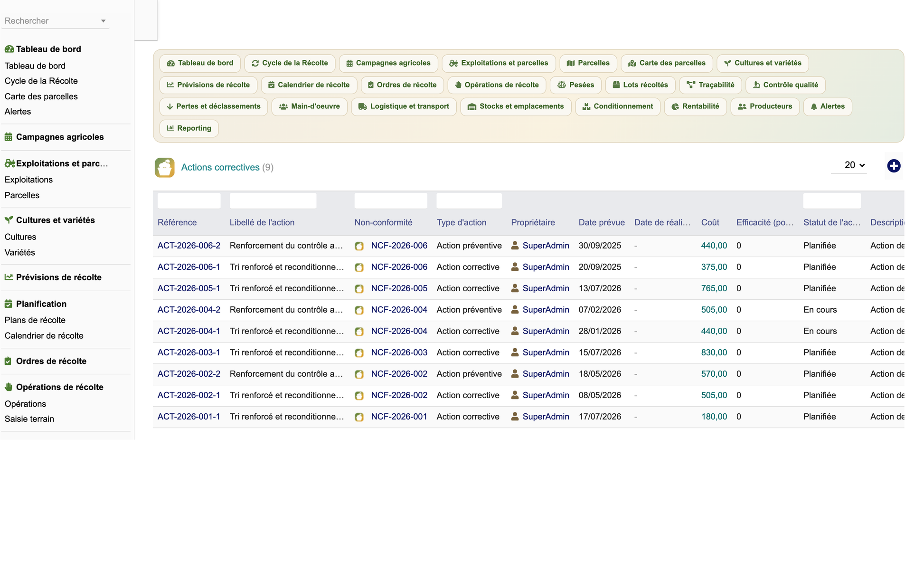
Task: Open Contrôle qualité pill
Action: click(785, 85)
